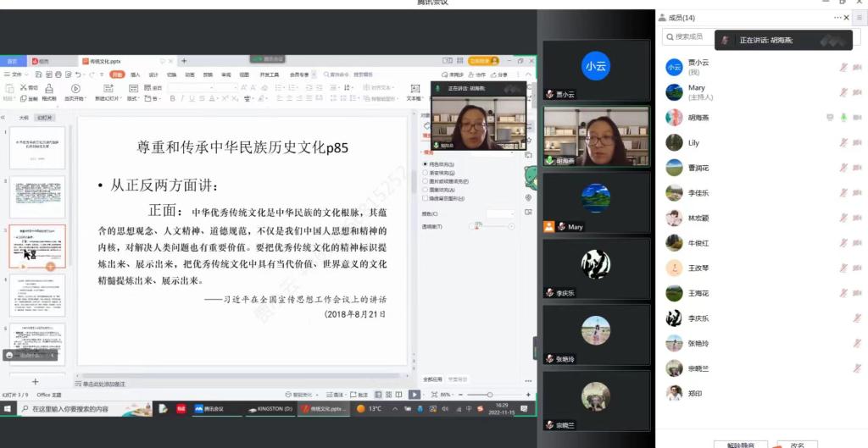Add new slide with plus icon below thumbnails
This screenshot has height=448, width=868.
[x=35, y=382]
